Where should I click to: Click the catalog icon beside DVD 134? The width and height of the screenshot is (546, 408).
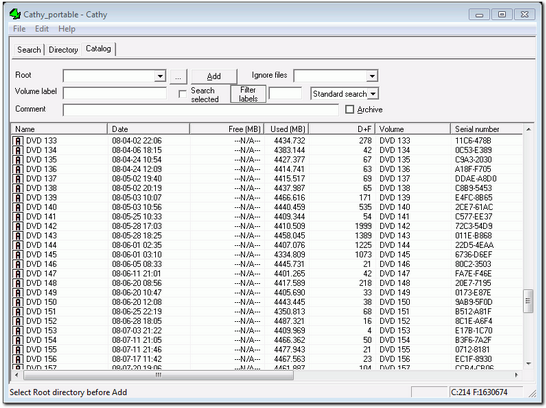(18, 150)
